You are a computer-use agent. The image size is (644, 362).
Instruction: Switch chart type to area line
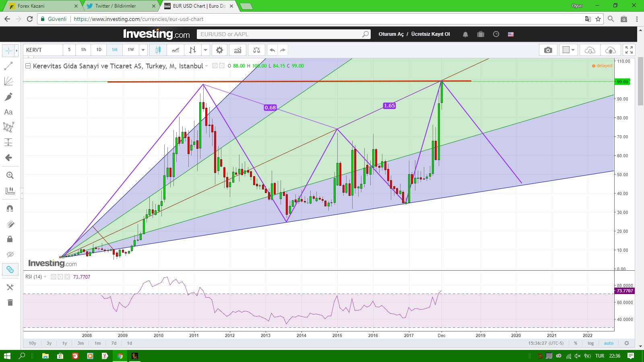(175, 50)
